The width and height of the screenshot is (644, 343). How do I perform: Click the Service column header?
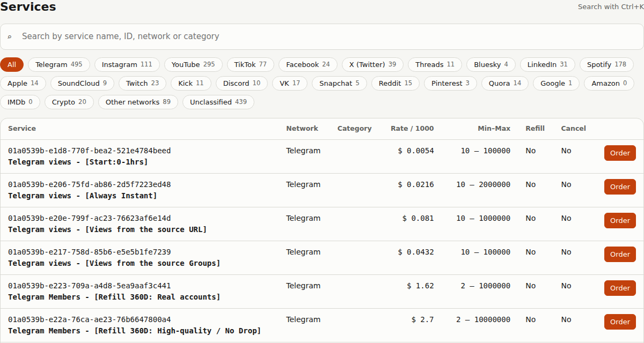(x=22, y=129)
